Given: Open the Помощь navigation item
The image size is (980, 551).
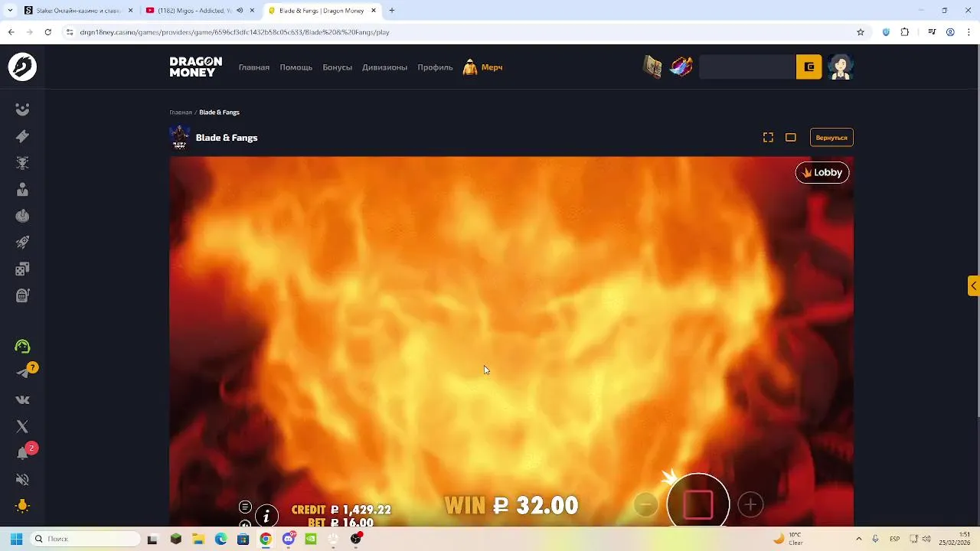Looking at the screenshot, I should coord(296,67).
